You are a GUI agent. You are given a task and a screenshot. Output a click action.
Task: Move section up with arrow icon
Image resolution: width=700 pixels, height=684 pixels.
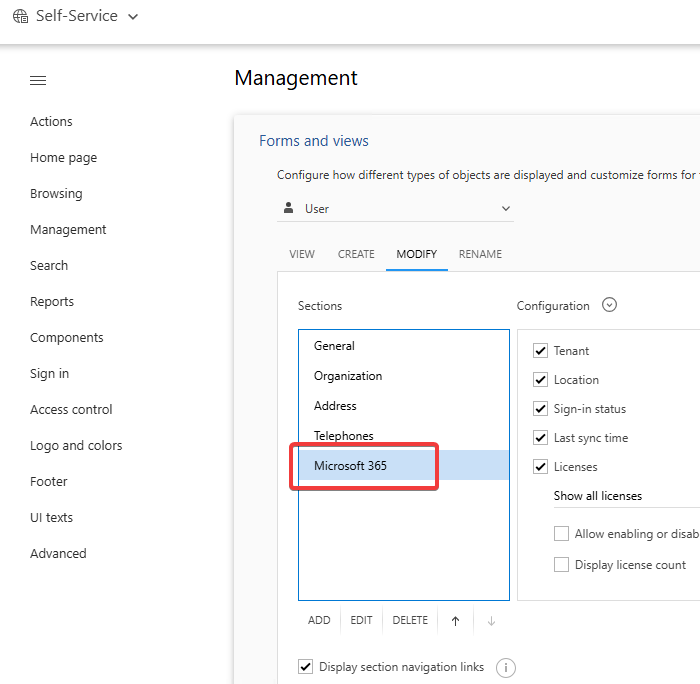(455, 621)
